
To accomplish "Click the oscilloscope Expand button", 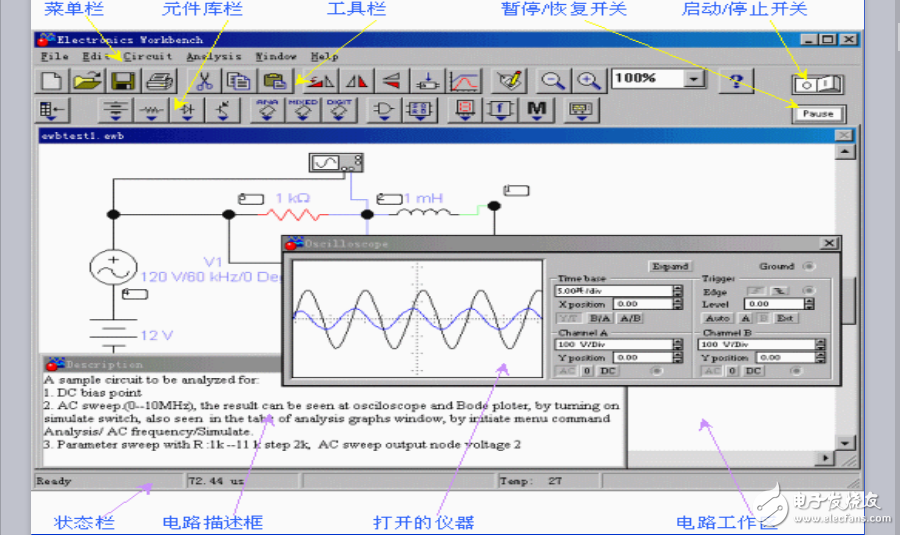I will pos(670,266).
